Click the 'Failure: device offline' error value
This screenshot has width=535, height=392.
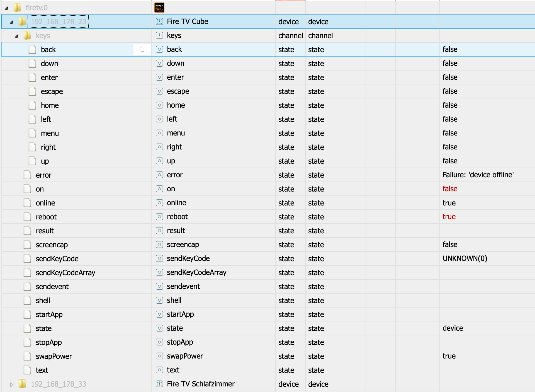478,175
